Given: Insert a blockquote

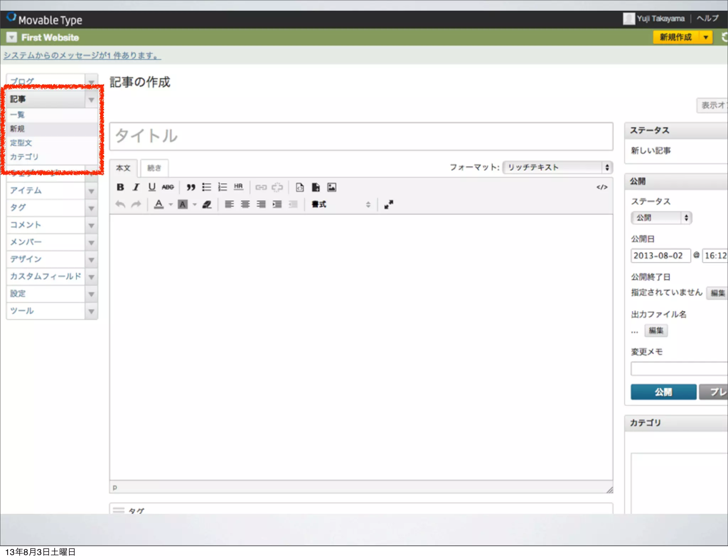Looking at the screenshot, I should (191, 187).
